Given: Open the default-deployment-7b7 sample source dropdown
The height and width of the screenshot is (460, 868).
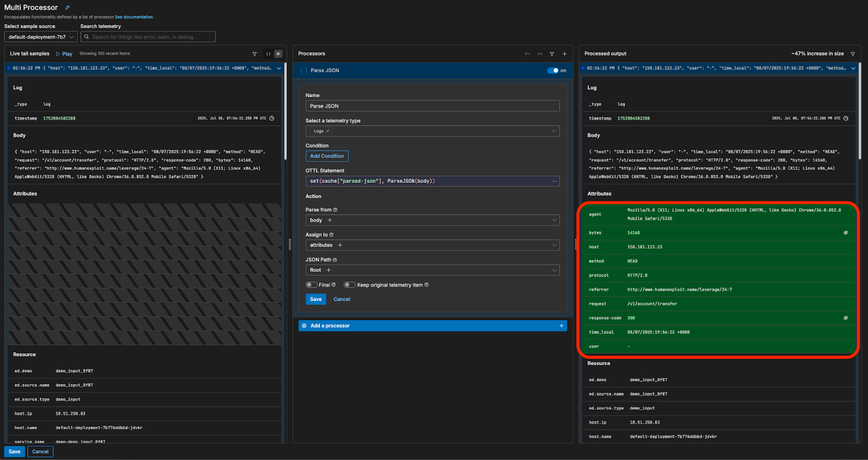Looking at the screenshot, I should [x=41, y=37].
